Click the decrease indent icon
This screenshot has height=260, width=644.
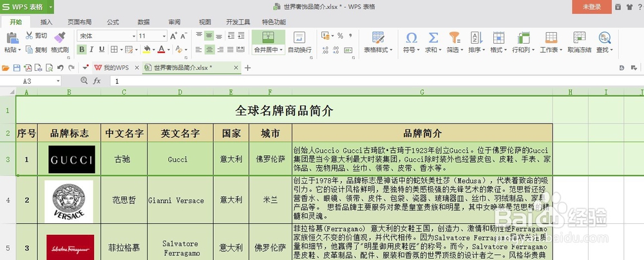tap(231, 36)
